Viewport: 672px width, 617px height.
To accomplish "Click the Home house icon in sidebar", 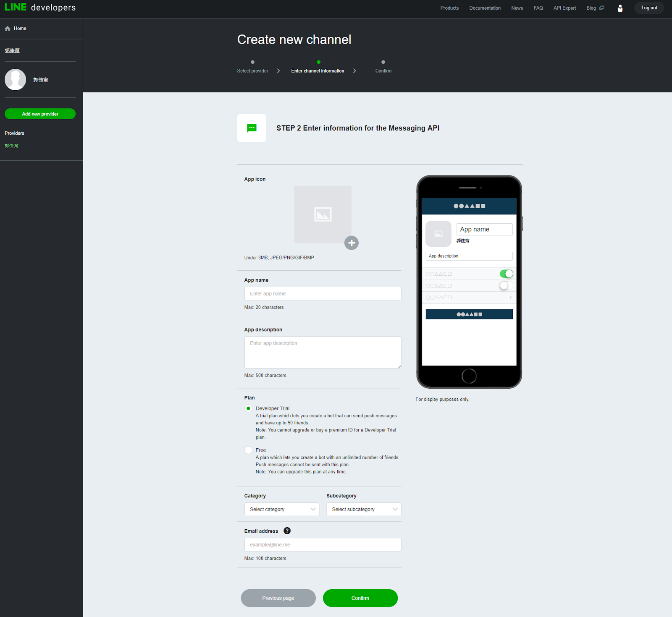I will click(8, 29).
